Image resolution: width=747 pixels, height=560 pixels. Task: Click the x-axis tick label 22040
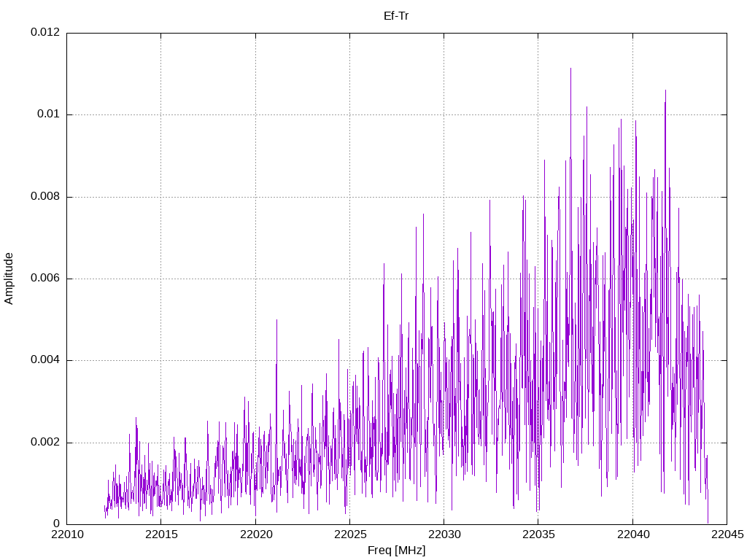click(x=632, y=534)
